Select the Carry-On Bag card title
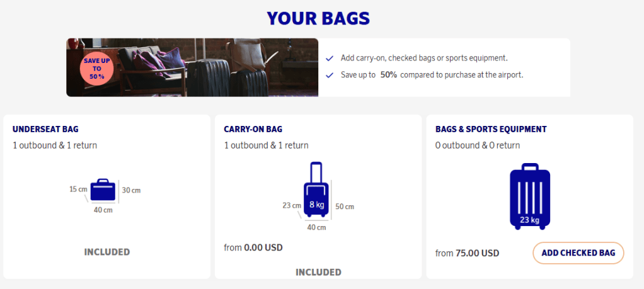644x289 pixels. click(x=253, y=129)
